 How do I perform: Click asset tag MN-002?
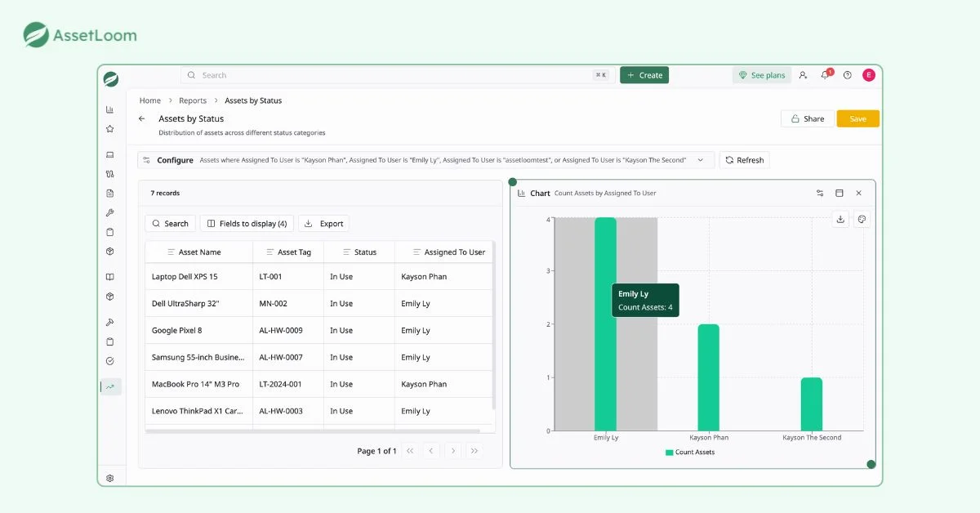(x=273, y=304)
